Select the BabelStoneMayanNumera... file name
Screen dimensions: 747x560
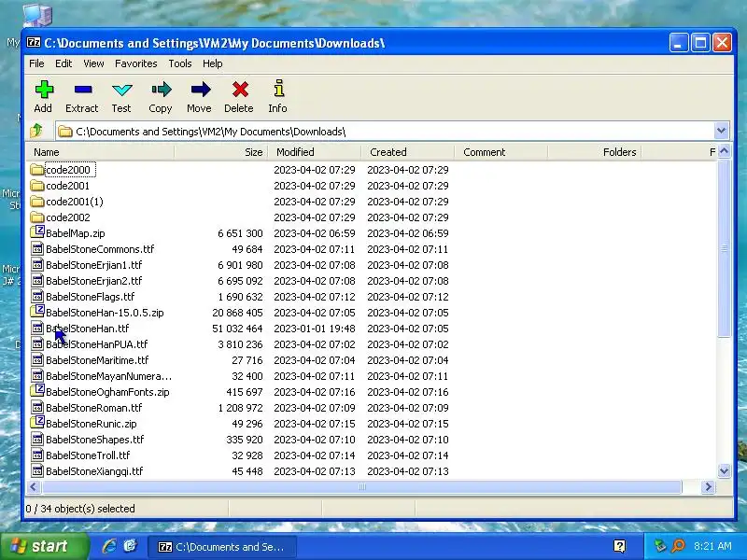(x=108, y=376)
